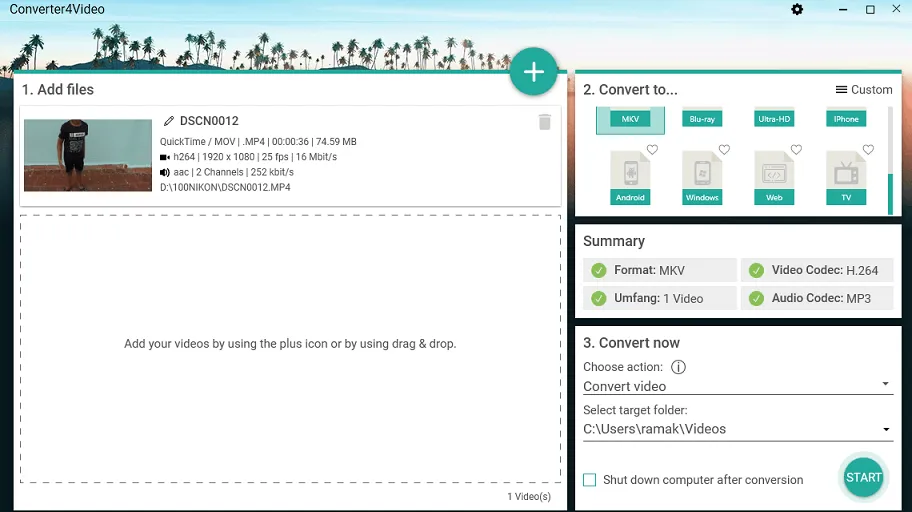Click the format list scrollbar

coord(890,160)
